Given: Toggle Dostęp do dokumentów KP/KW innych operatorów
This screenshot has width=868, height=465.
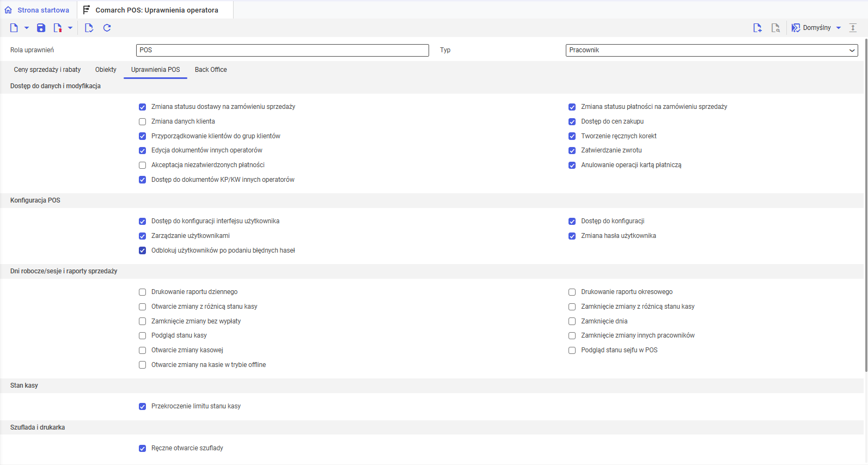Looking at the screenshot, I should (x=143, y=180).
